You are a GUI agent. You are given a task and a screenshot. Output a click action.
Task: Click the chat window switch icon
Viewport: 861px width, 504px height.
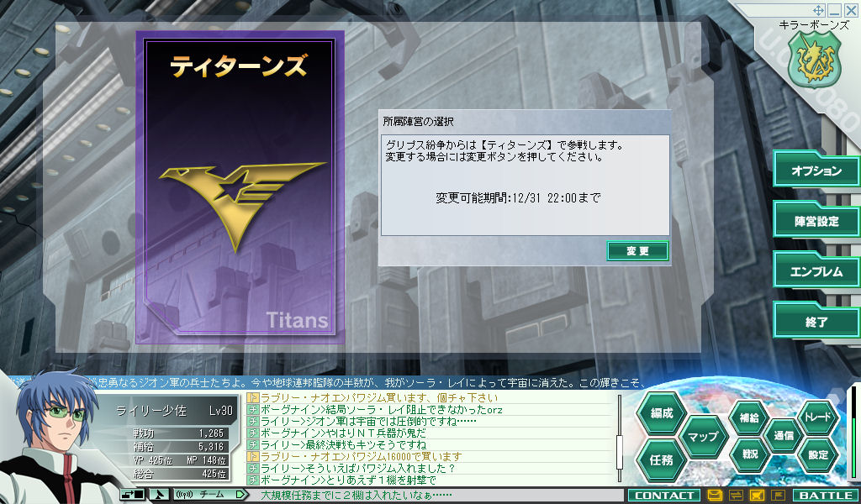click(132, 495)
